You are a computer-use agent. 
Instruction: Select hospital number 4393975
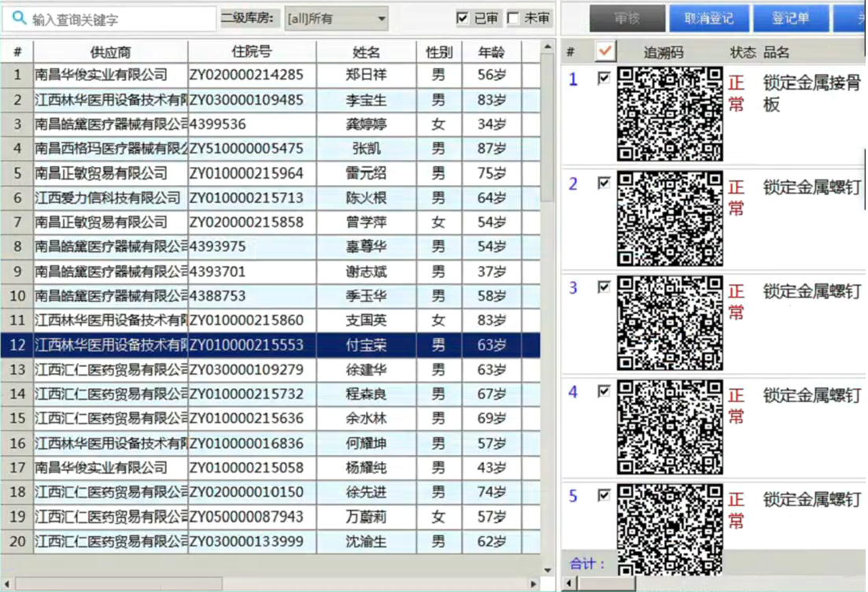click(x=217, y=246)
